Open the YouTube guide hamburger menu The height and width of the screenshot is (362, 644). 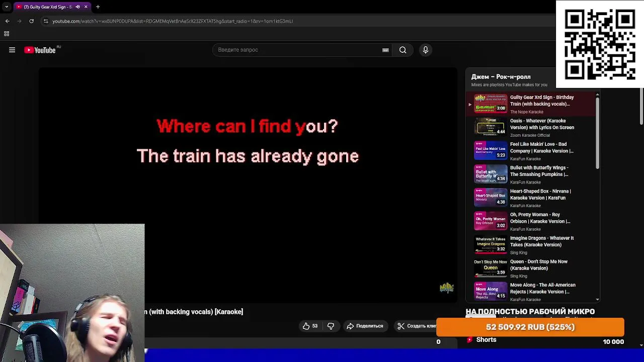click(12, 50)
